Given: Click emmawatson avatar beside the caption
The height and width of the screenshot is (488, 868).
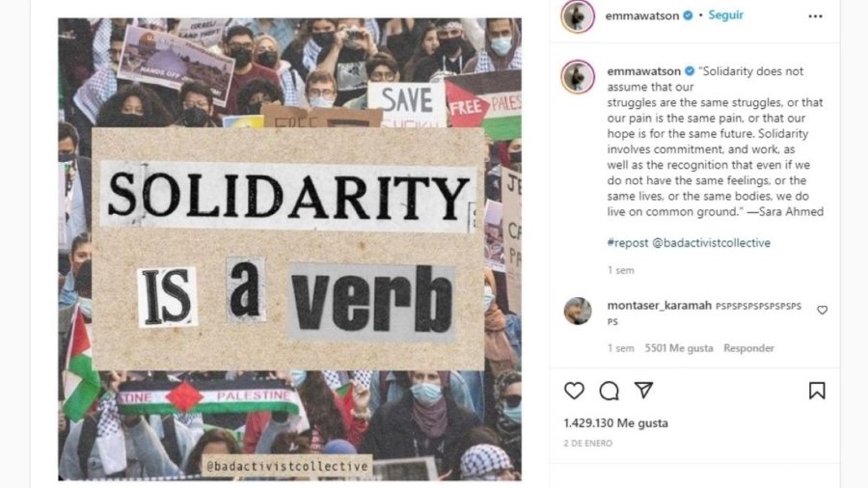Looking at the screenshot, I should (x=578, y=76).
